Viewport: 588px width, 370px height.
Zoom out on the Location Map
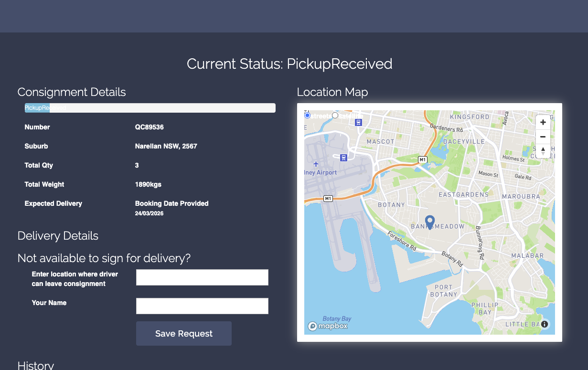pos(543,137)
